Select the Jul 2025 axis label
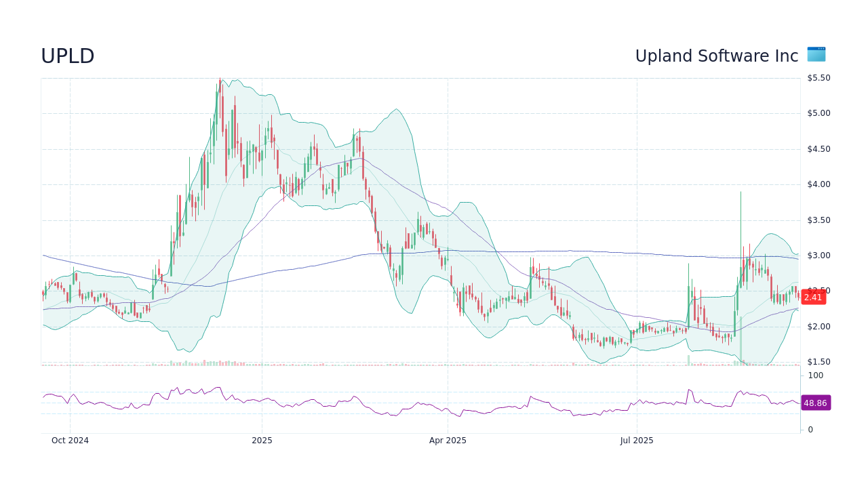This screenshot has width=868, height=488. click(x=636, y=441)
